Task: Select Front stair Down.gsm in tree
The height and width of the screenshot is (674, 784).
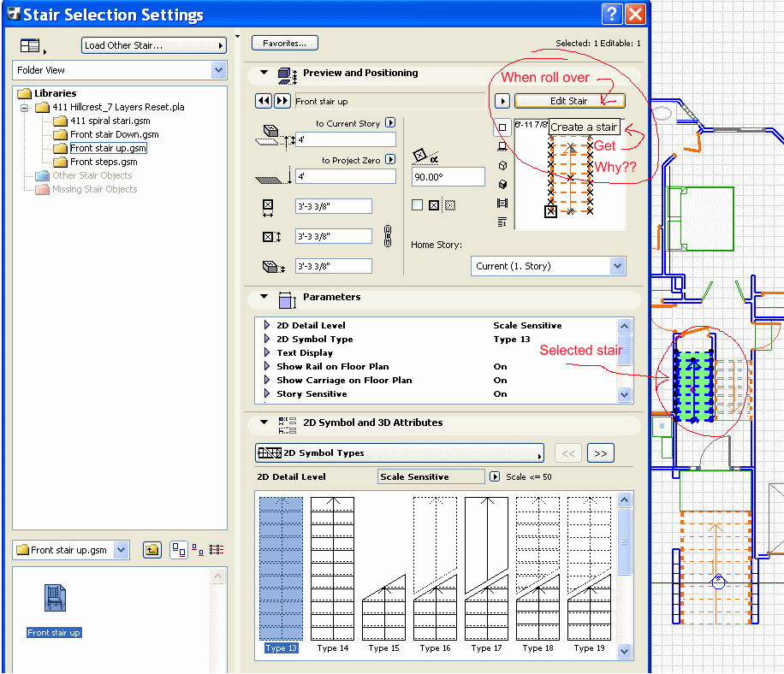Action: 114,134
